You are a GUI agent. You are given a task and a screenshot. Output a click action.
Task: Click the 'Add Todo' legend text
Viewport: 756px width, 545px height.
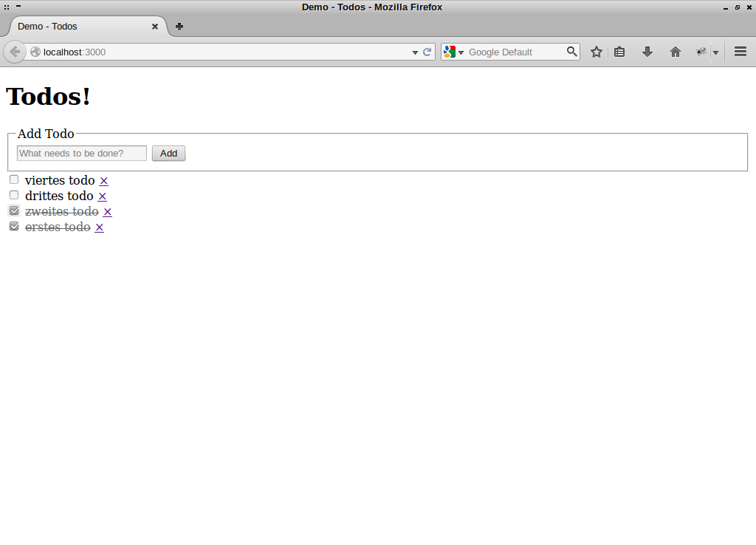point(46,134)
